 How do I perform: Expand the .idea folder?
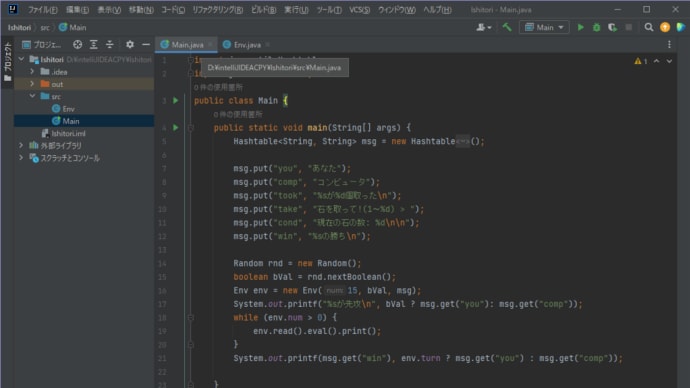[32, 71]
